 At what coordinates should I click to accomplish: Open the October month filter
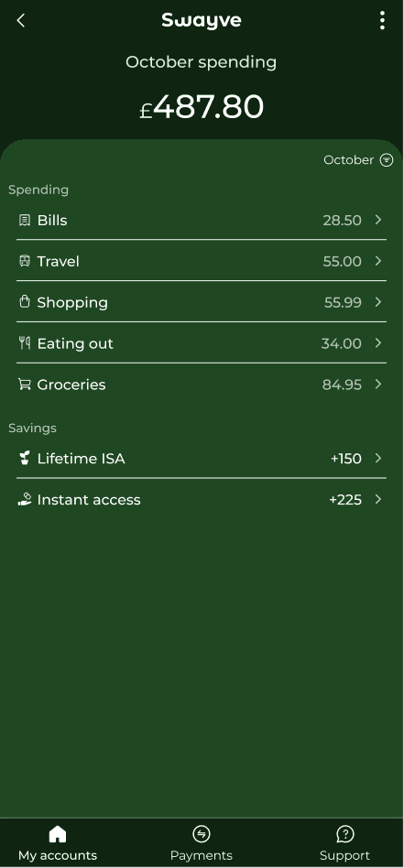tap(358, 160)
